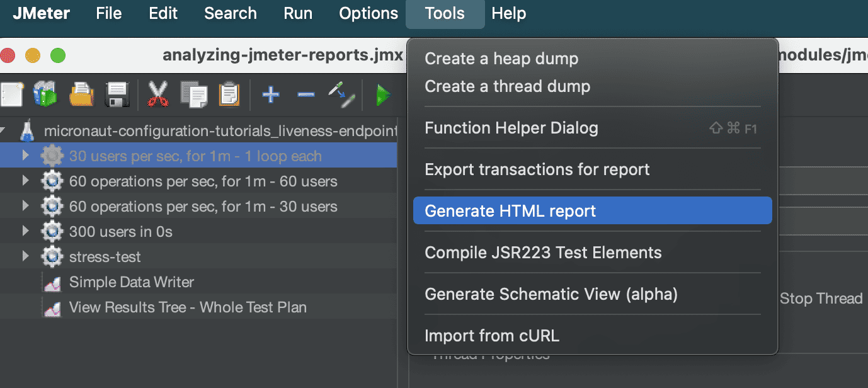Click the yellow macOS minimize window button
This screenshot has height=388, width=868.
(x=33, y=55)
